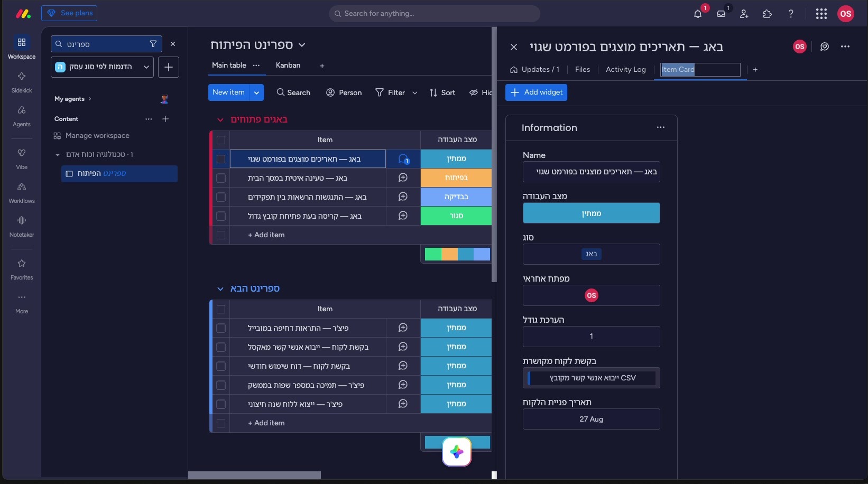Open the item panel three-dots menu

845,46
